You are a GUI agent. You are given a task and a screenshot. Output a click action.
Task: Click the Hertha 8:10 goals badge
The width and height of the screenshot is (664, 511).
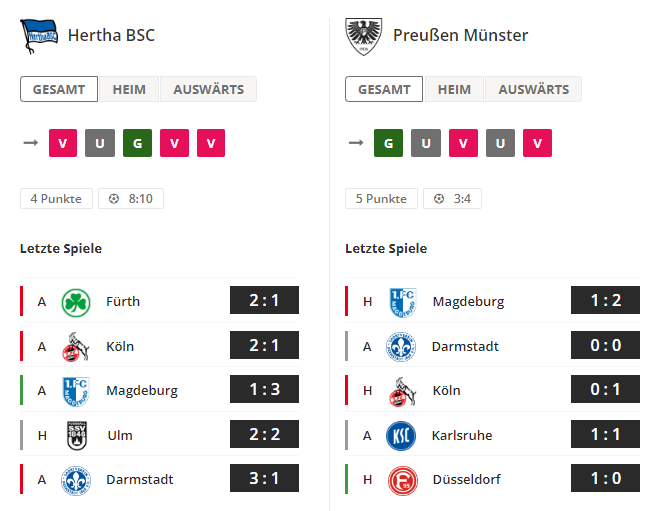tap(131, 199)
